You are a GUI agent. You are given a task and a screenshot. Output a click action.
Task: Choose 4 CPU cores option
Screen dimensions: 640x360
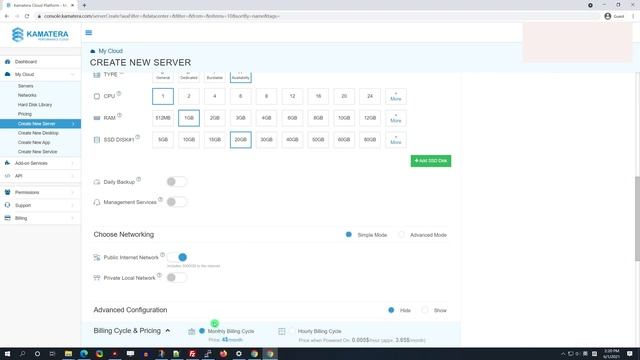(215, 96)
